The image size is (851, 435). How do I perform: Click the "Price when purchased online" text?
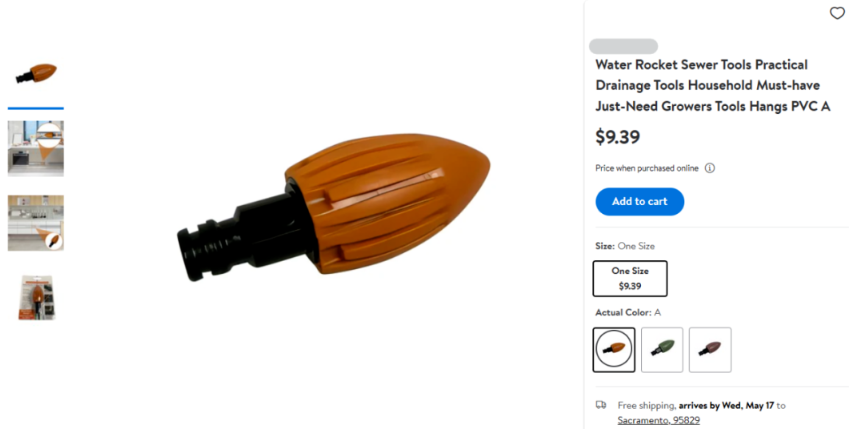click(646, 168)
